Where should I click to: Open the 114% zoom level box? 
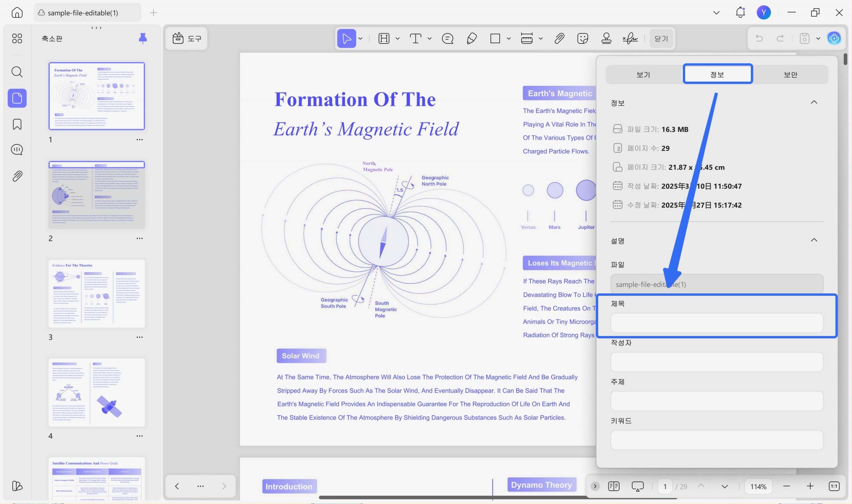[x=758, y=486]
